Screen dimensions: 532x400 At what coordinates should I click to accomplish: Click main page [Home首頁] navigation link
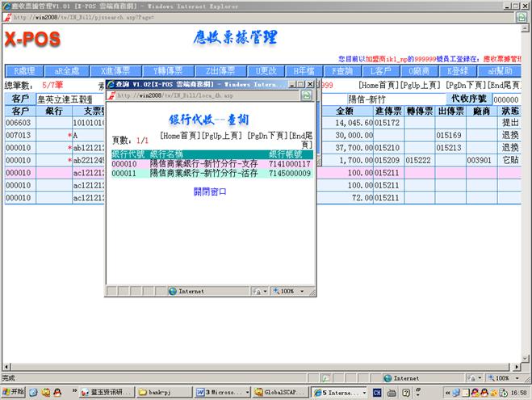point(384,85)
